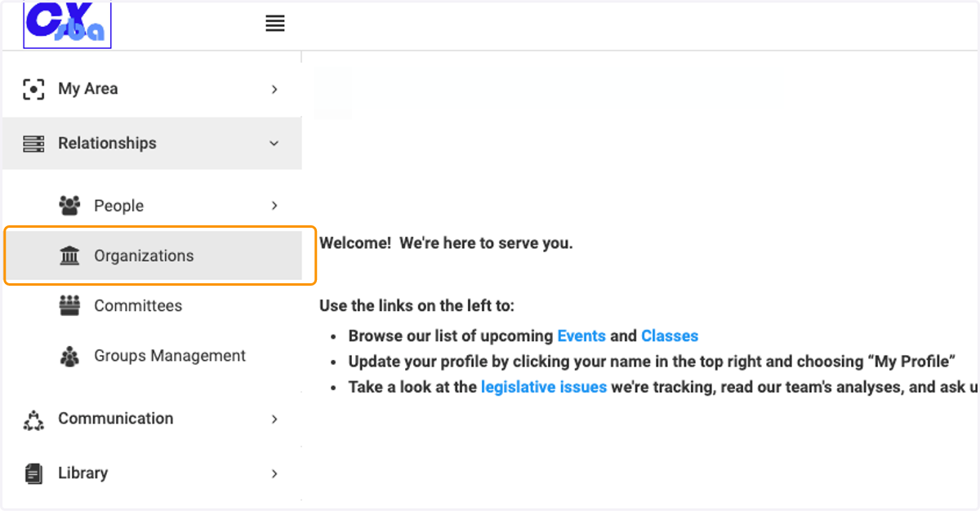Click the Relationships stacked-rows icon

(x=33, y=144)
